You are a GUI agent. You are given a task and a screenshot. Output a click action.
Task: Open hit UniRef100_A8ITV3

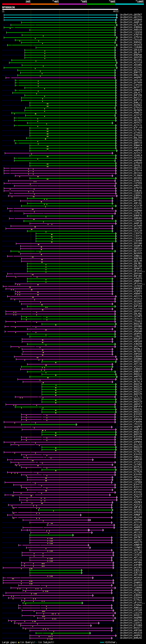tap(131, 17)
